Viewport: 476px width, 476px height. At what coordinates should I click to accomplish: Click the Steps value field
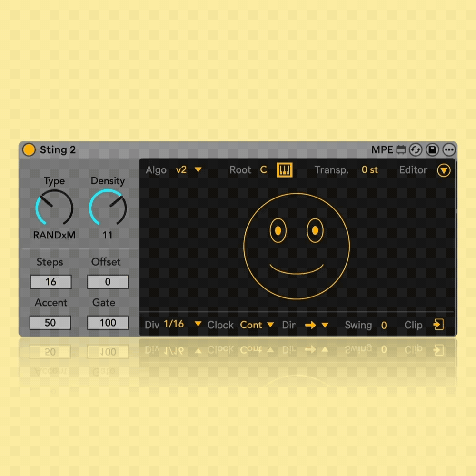point(50,282)
